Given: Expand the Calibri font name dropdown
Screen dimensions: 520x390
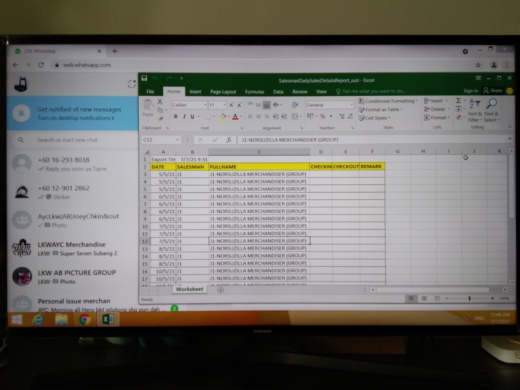Looking at the screenshot, I should pyautogui.click(x=205, y=105).
